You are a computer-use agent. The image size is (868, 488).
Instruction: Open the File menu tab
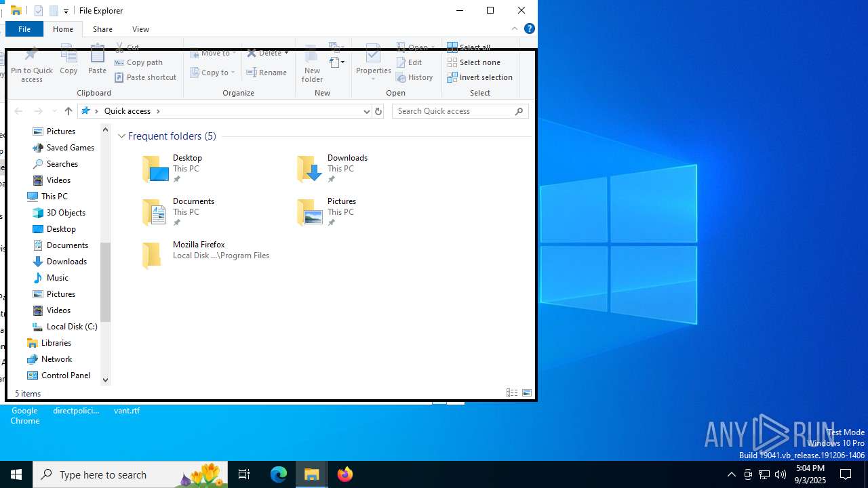pos(24,29)
